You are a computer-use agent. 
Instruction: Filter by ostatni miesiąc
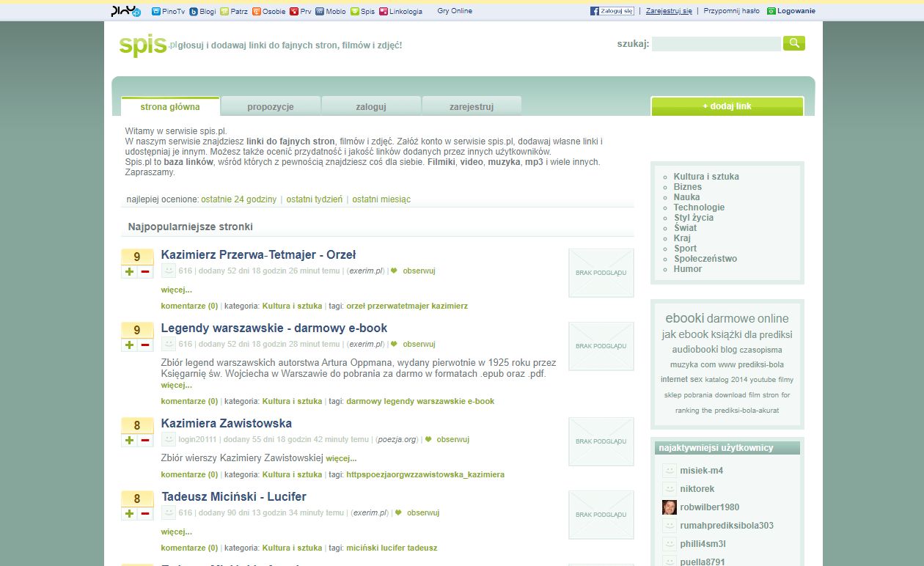point(381,199)
